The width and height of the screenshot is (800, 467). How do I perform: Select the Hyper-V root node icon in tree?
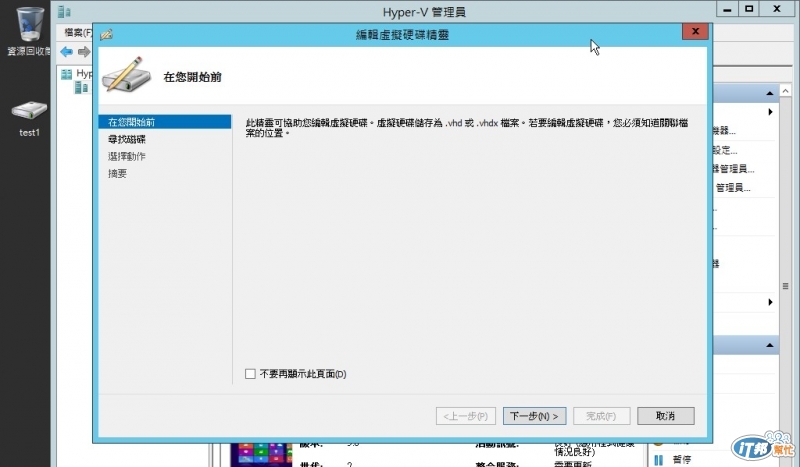67,75
